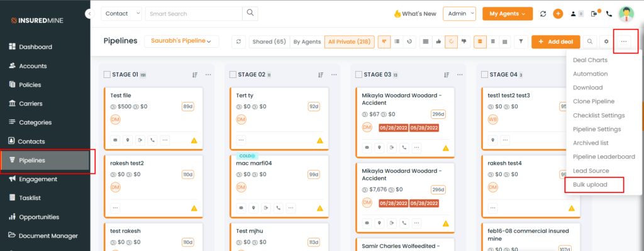
Task: Expand the My Agents dropdown
Action: 508,14
